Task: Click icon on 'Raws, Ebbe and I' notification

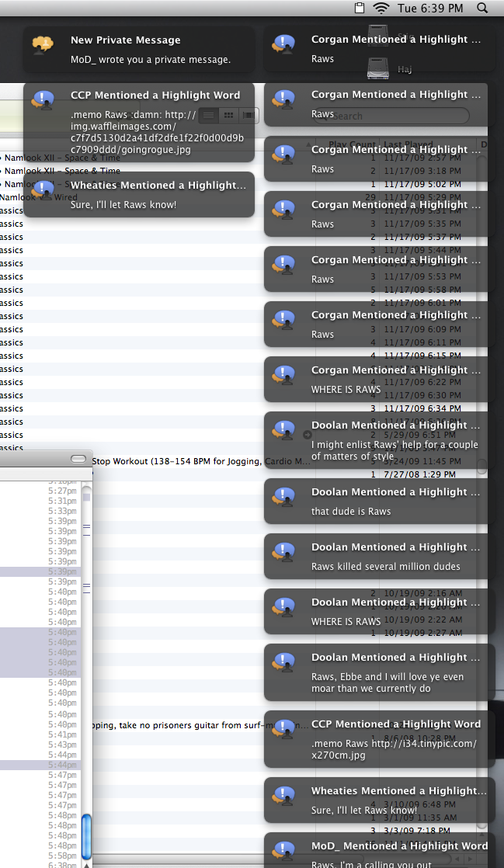Action: [283, 662]
